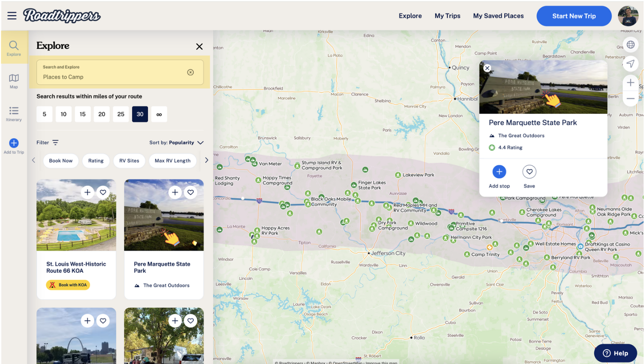Clear the Places to Camp search
This screenshot has height=364, width=644.
click(191, 72)
